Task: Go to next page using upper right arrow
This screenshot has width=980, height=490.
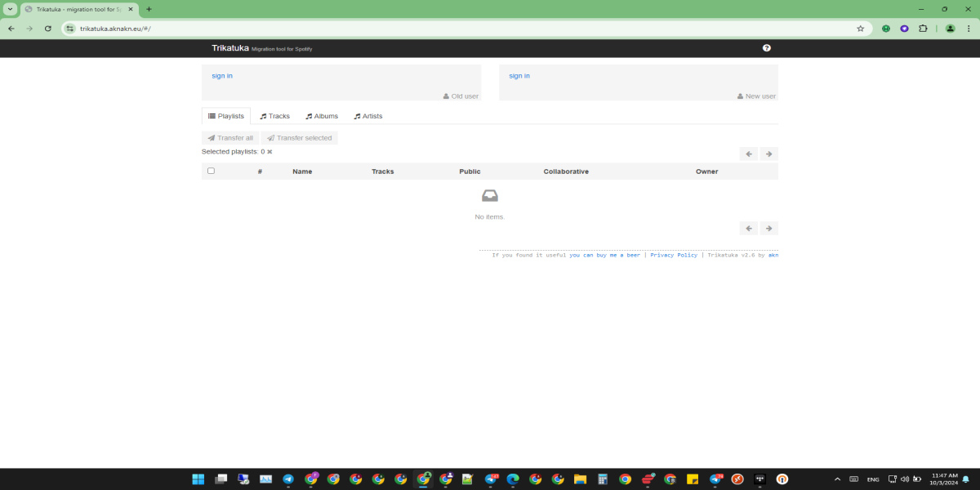Action: point(768,154)
